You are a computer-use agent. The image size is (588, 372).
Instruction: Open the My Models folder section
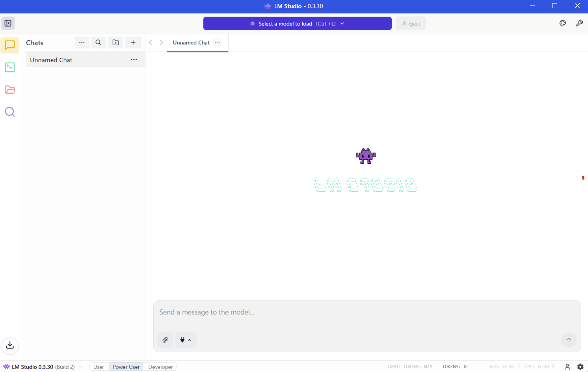10,90
